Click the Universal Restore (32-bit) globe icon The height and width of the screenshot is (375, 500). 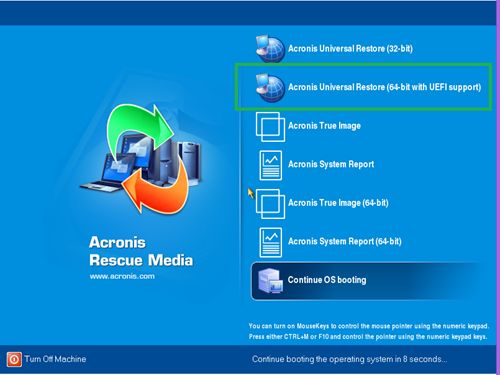point(270,49)
